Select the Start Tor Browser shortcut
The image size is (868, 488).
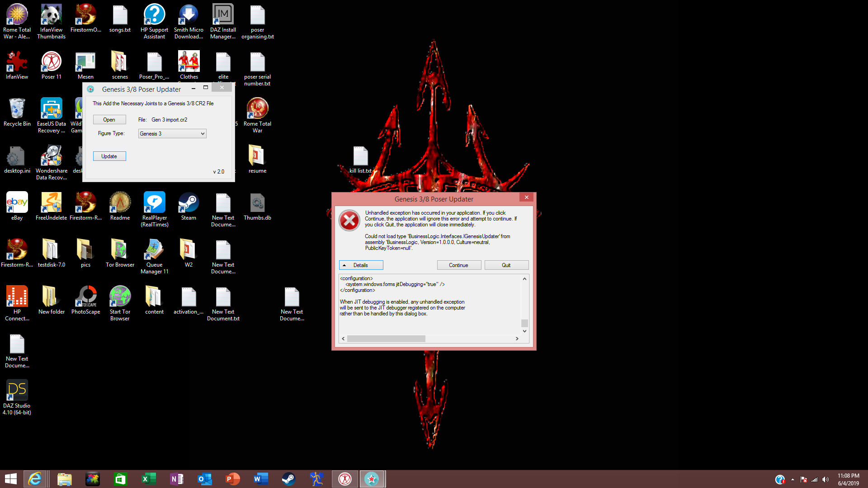120,303
